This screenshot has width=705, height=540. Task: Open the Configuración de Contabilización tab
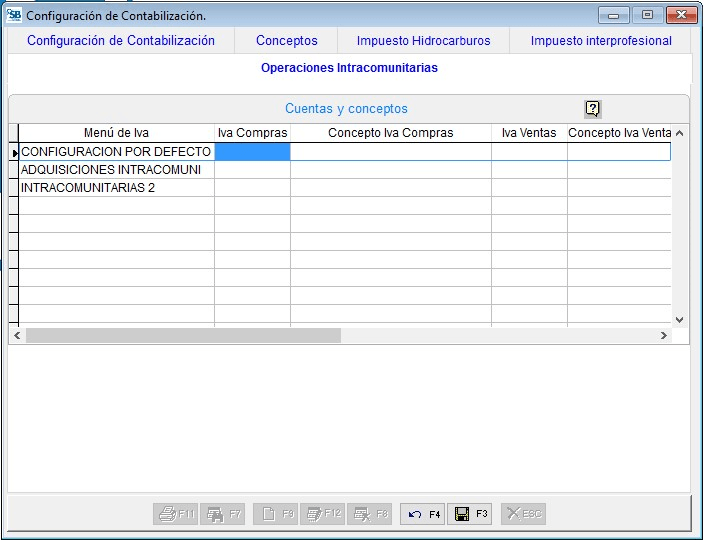pyautogui.click(x=120, y=40)
